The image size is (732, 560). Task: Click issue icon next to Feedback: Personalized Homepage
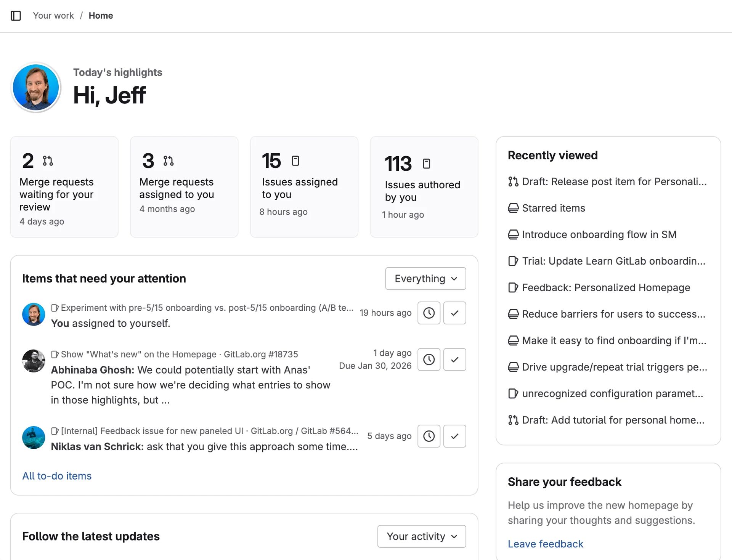click(513, 288)
